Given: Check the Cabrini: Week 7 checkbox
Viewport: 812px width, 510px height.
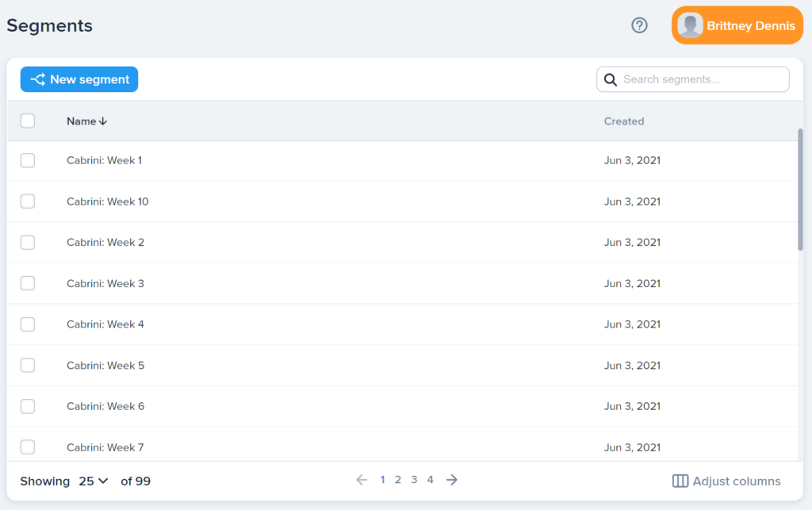Looking at the screenshot, I should [28, 447].
